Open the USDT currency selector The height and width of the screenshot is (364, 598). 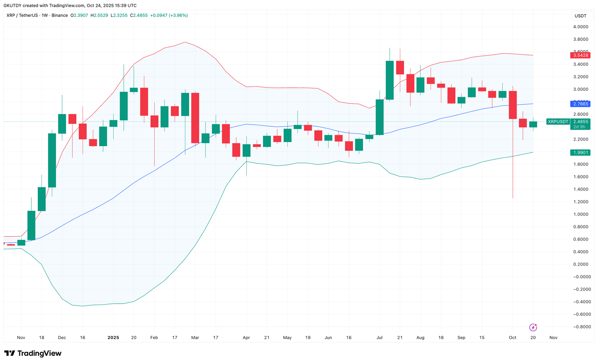(x=580, y=16)
